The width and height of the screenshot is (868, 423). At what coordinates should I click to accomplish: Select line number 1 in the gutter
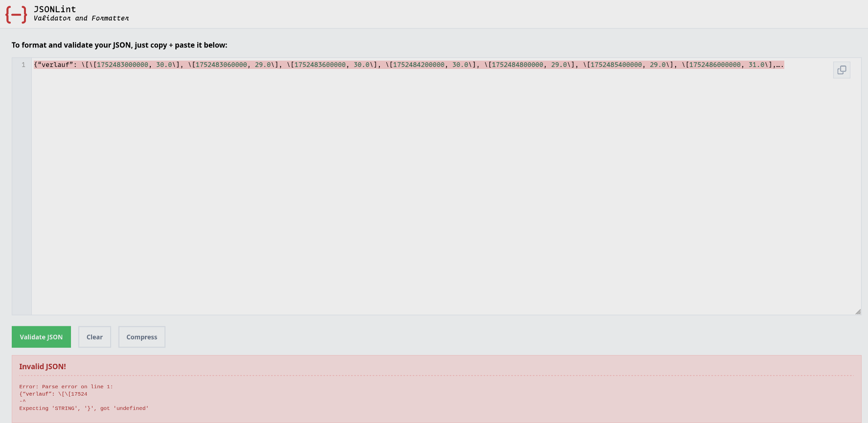23,65
